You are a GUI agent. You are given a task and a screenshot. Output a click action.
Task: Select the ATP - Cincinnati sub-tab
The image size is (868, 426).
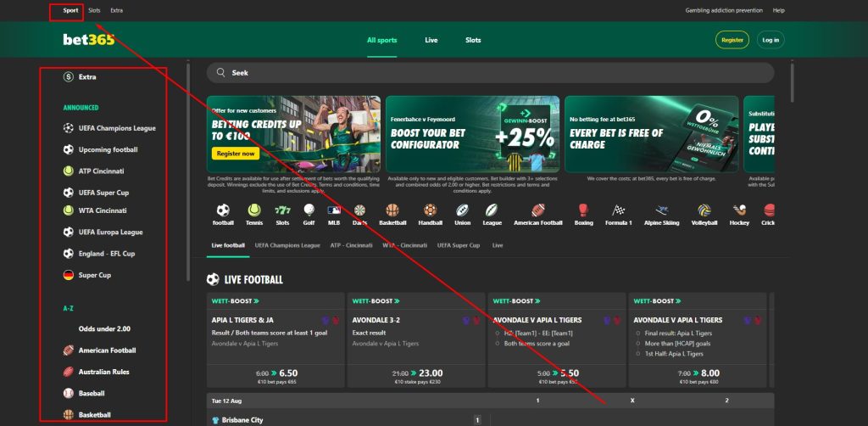[x=352, y=245]
